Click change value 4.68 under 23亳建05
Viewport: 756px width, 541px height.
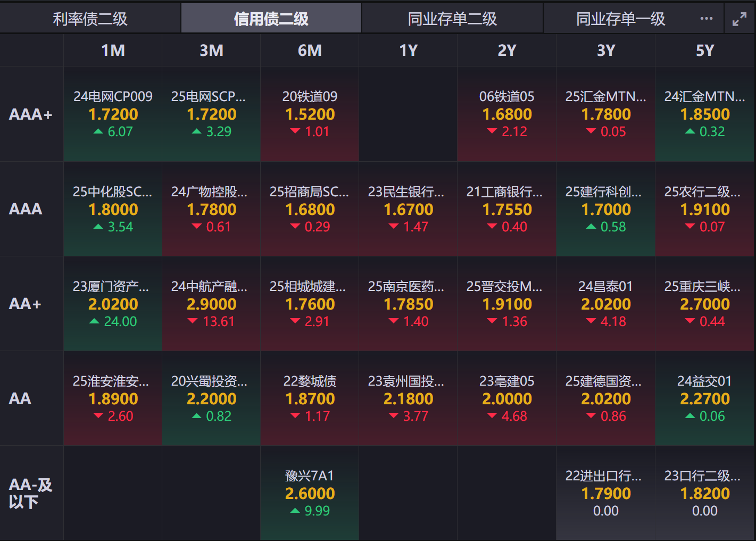(514, 416)
